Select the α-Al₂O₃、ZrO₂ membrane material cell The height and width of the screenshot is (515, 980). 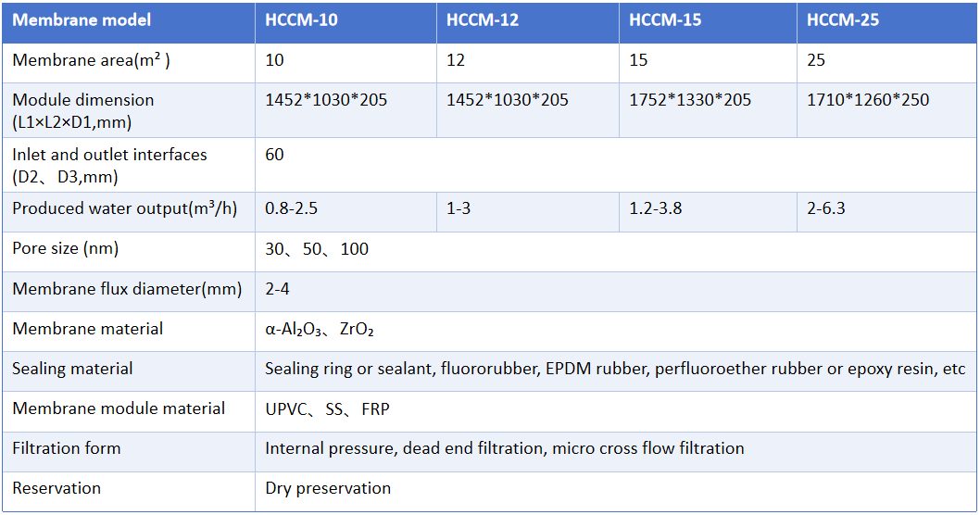tap(320, 329)
